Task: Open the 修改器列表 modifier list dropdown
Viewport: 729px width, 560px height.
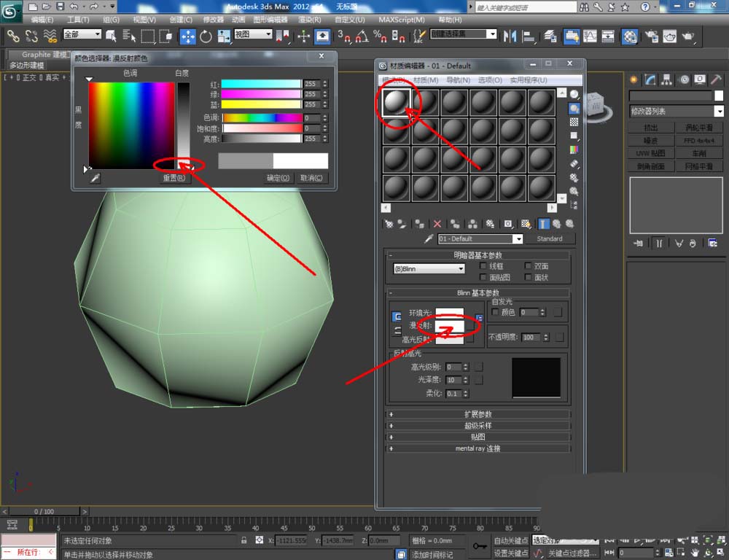Action: (677, 111)
